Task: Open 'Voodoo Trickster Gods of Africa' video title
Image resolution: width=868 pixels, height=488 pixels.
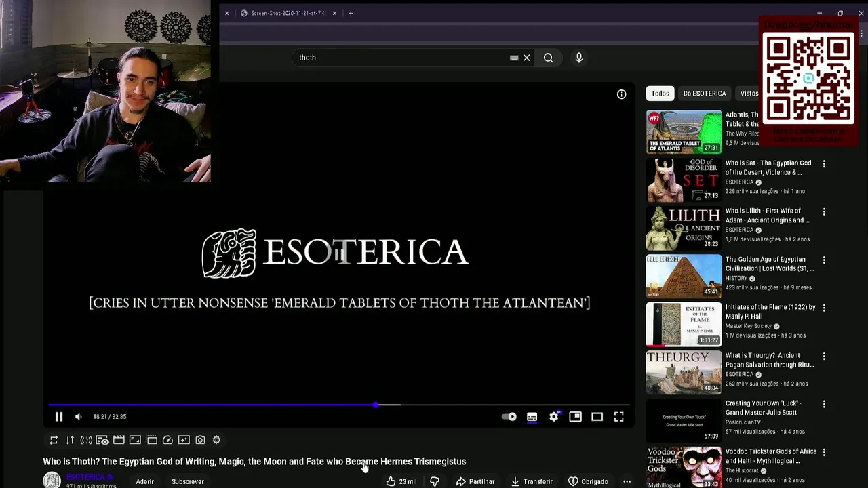Action: pos(770,456)
